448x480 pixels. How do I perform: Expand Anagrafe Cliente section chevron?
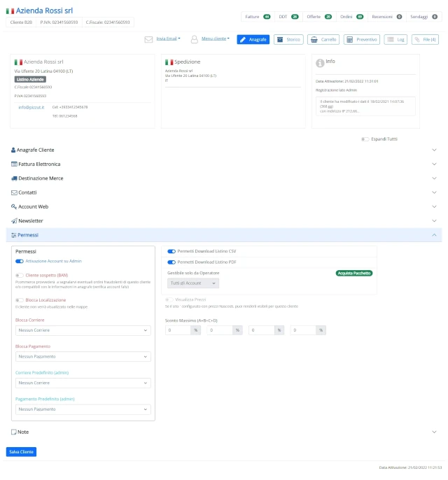[x=434, y=150]
